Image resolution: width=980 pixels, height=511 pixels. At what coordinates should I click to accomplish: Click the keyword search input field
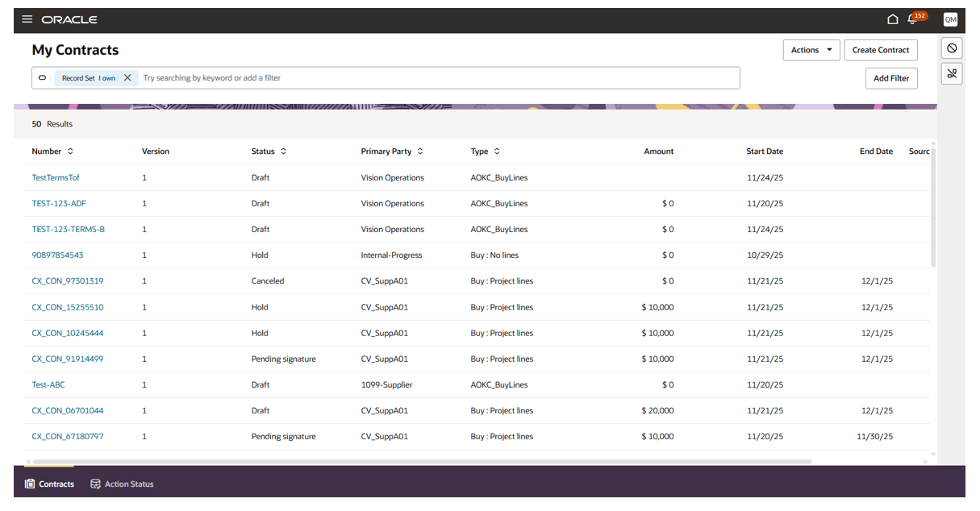pyautogui.click(x=438, y=78)
